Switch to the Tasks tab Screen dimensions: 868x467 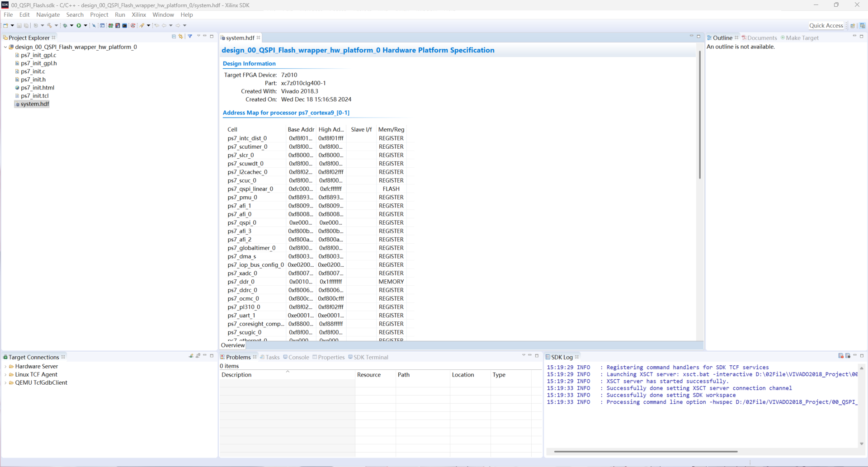270,357
